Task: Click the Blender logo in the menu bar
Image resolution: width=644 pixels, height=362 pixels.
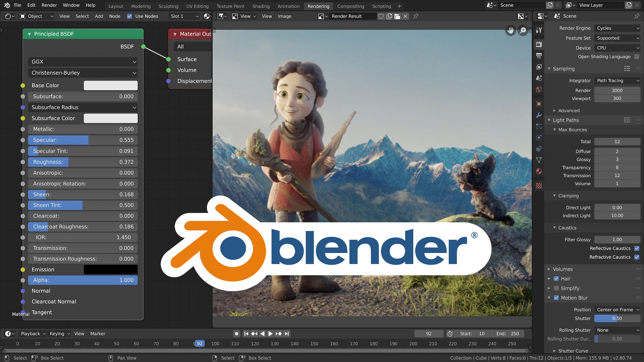Action: coord(7,5)
